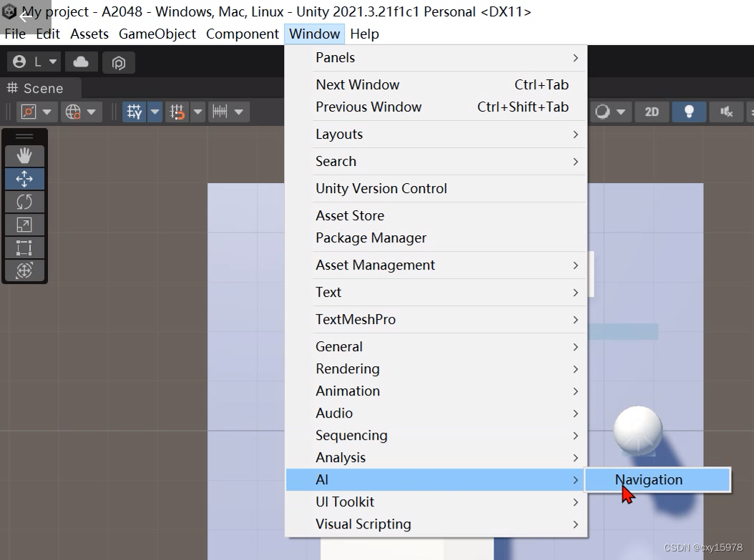
Task: Click the global/local handle rotation icon
Action: [x=73, y=112]
